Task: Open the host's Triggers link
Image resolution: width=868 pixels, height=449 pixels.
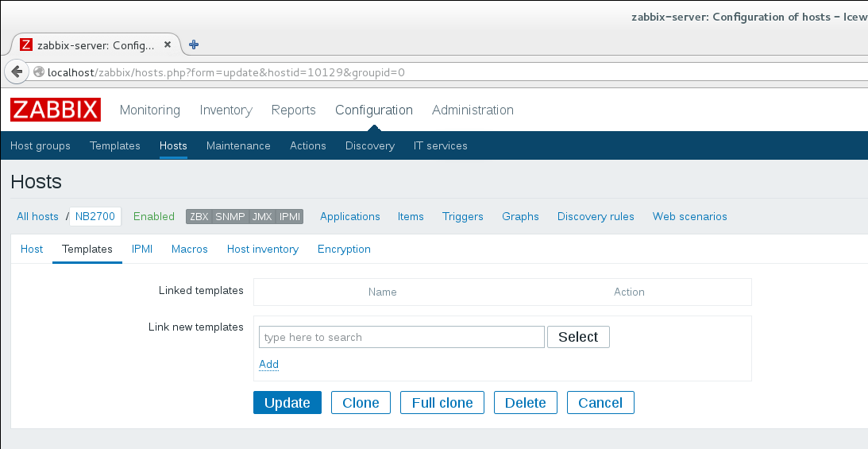Action: [x=463, y=216]
